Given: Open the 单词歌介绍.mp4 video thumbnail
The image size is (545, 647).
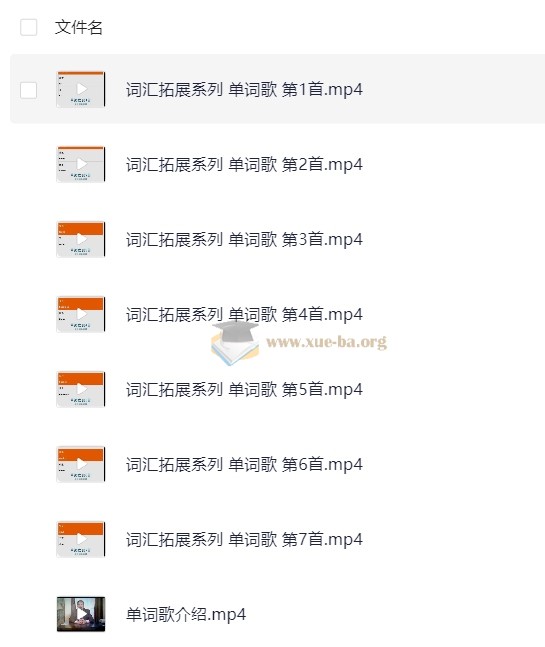Looking at the screenshot, I should coord(81,614).
